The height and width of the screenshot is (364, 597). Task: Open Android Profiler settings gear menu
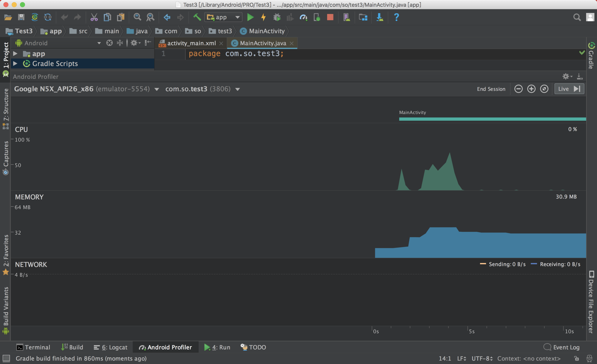pos(567,77)
